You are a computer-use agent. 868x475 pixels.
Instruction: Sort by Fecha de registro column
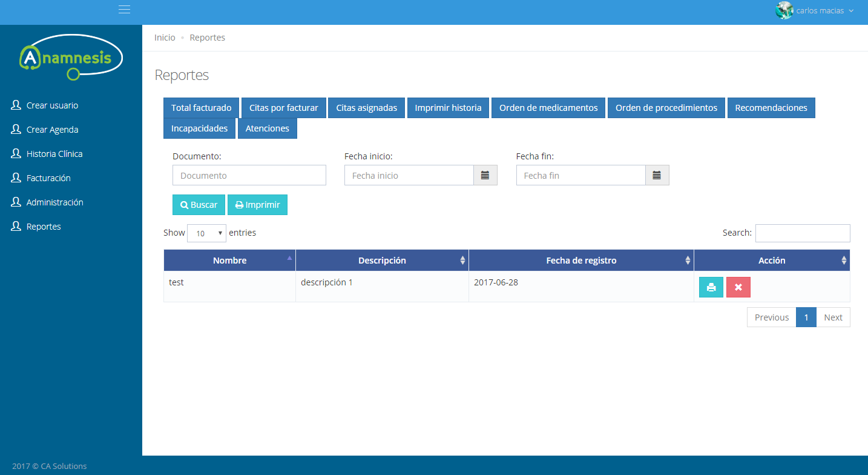point(581,261)
